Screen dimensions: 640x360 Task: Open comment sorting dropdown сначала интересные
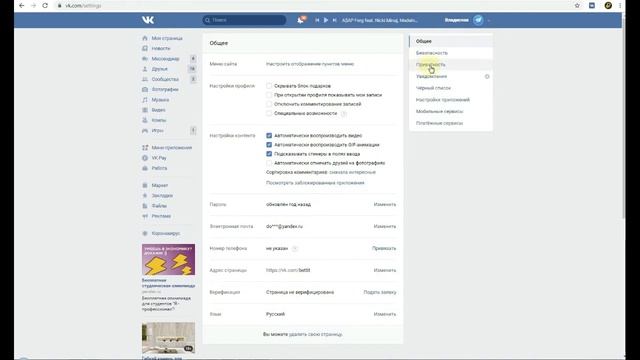point(352,172)
